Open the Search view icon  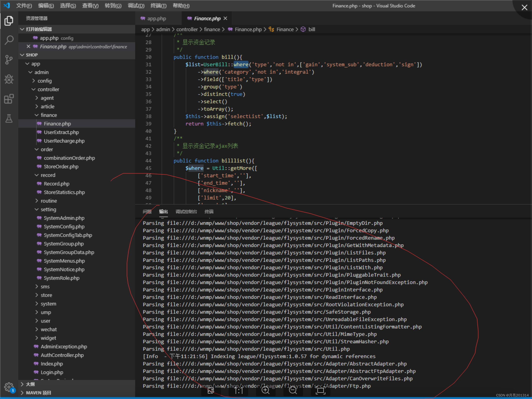9,40
